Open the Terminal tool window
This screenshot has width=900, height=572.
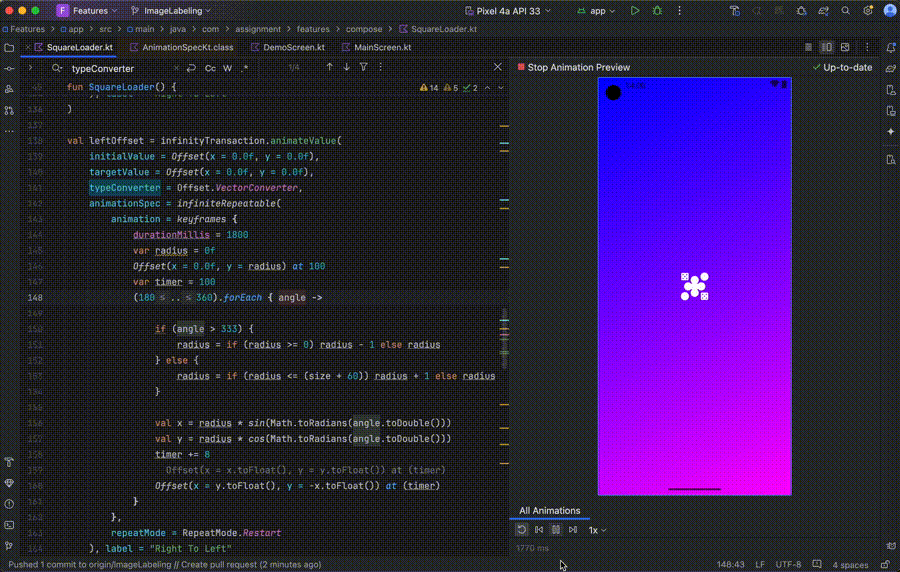click(x=9, y=525)
